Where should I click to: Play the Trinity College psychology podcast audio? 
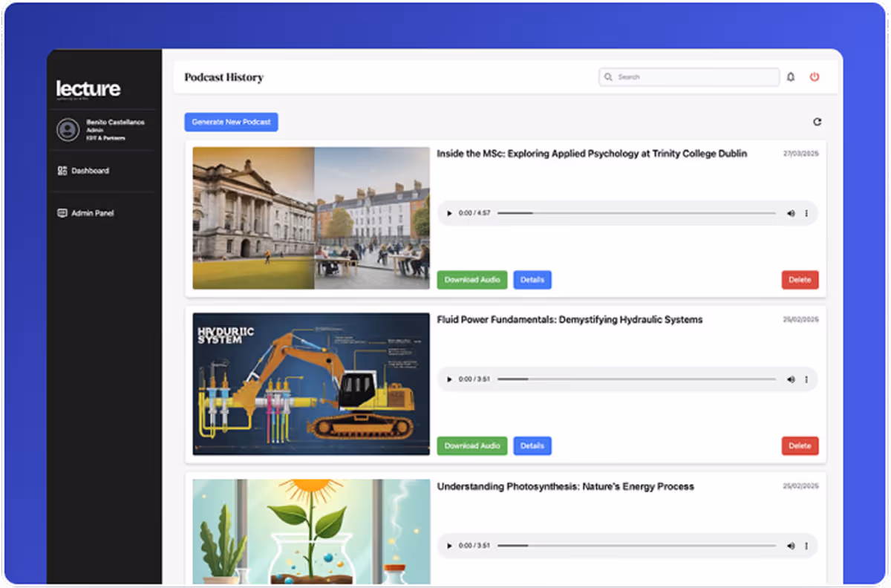(449, 213)
